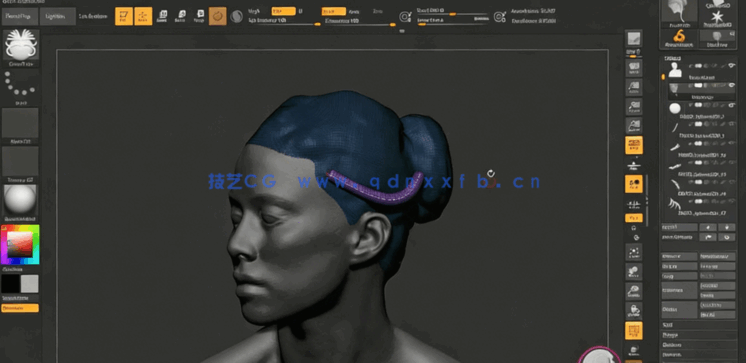This screenshot has width=746, height=363.
Task: Hide the body-figure subtool via eye icon
Action: (x=732, y=66)
